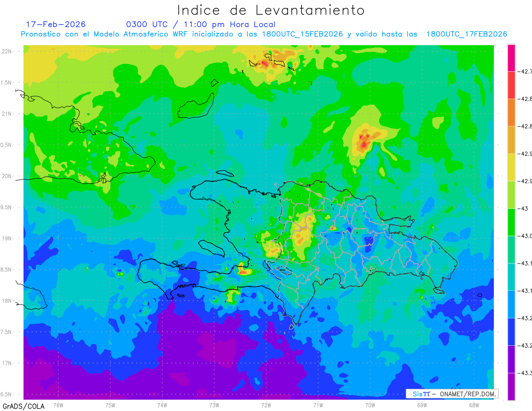
Task: Click longitude label '71W'
Action: coord(318,405)
